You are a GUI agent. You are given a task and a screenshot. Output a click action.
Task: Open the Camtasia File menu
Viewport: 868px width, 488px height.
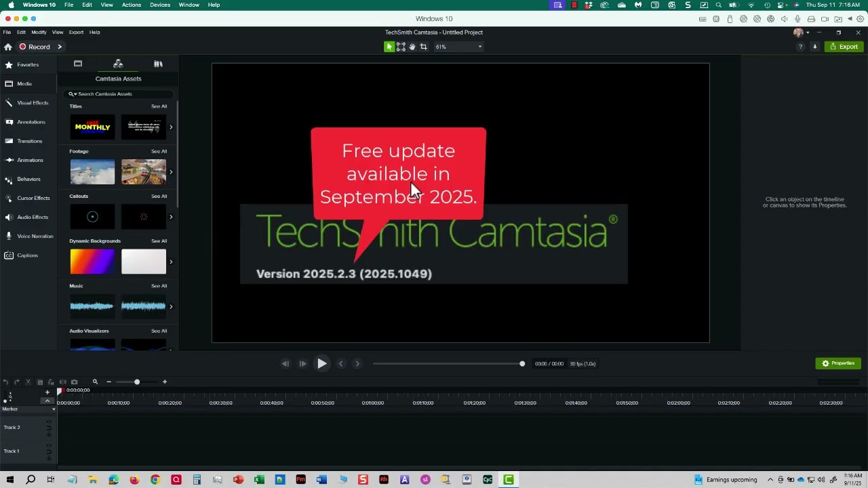pyautogui.click(x=7, y=33)
